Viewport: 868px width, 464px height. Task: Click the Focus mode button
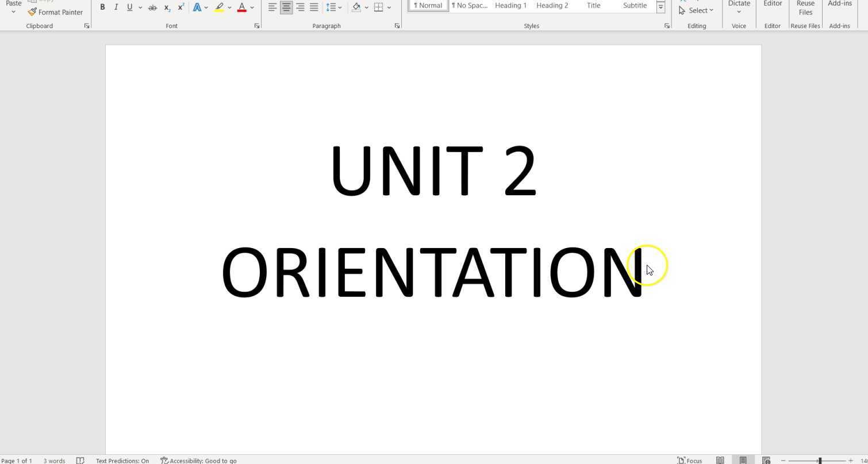pos(690,460)
